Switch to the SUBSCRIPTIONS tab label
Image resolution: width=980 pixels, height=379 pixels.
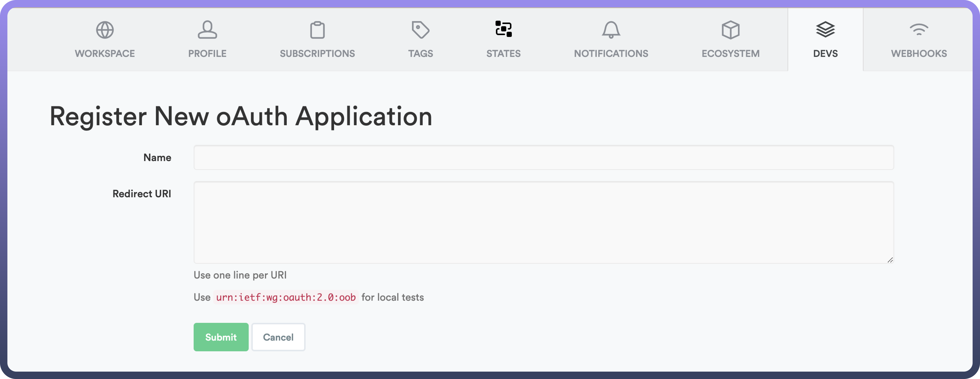click(x=317, y=54)
